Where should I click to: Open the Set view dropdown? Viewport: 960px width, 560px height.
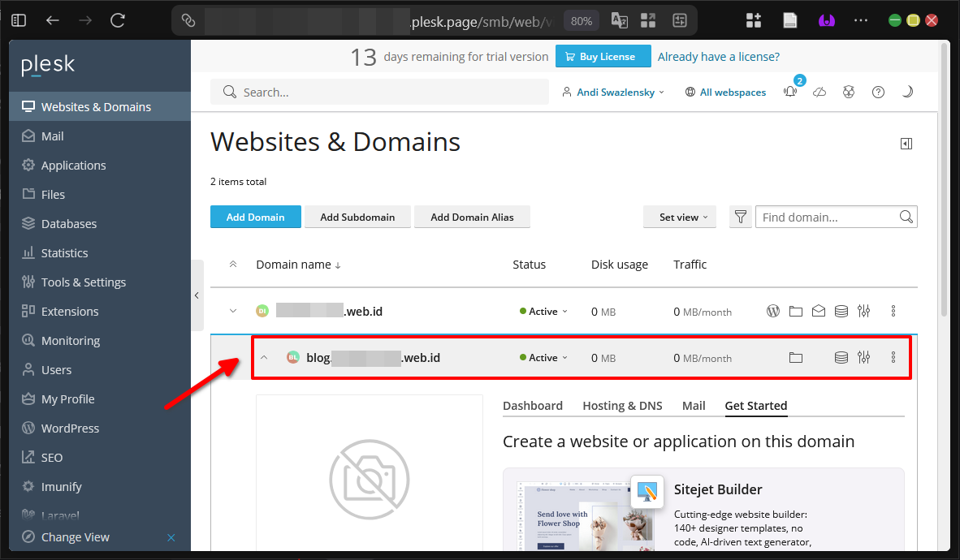pos(679,217)
